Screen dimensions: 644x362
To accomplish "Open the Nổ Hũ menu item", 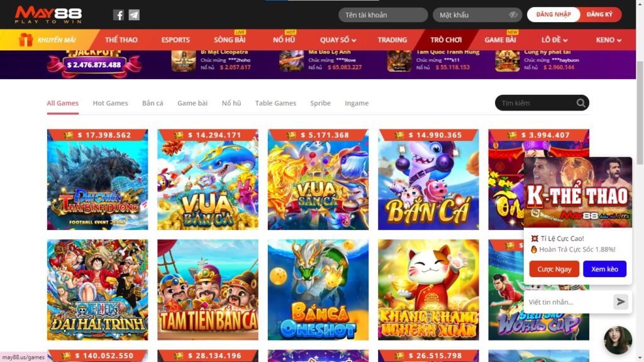I will pos(284,40).
